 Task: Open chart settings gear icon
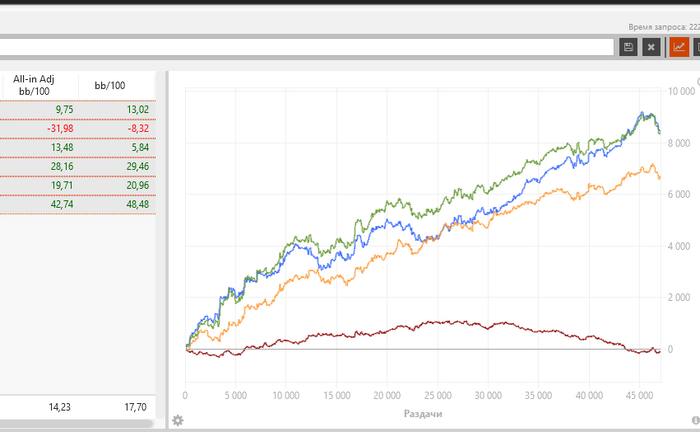coord(178,420)
